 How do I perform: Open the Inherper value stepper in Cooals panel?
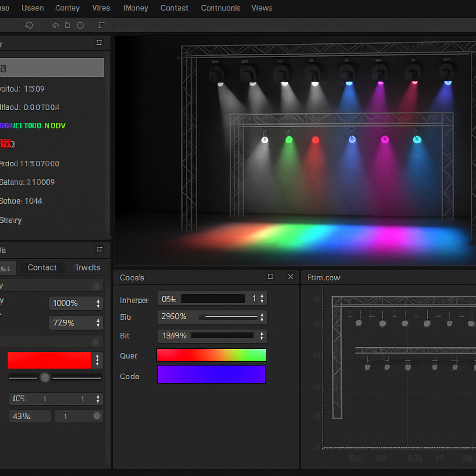click(262, 298)
